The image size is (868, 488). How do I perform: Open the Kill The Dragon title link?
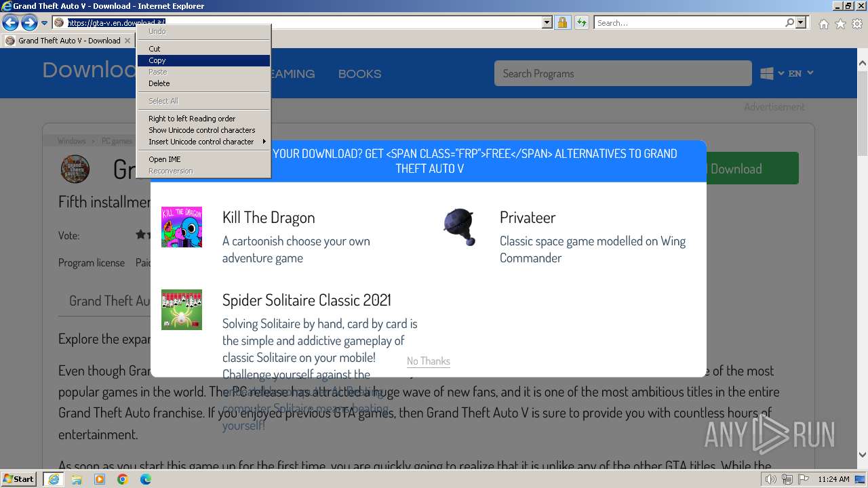(x=269, y=218)
